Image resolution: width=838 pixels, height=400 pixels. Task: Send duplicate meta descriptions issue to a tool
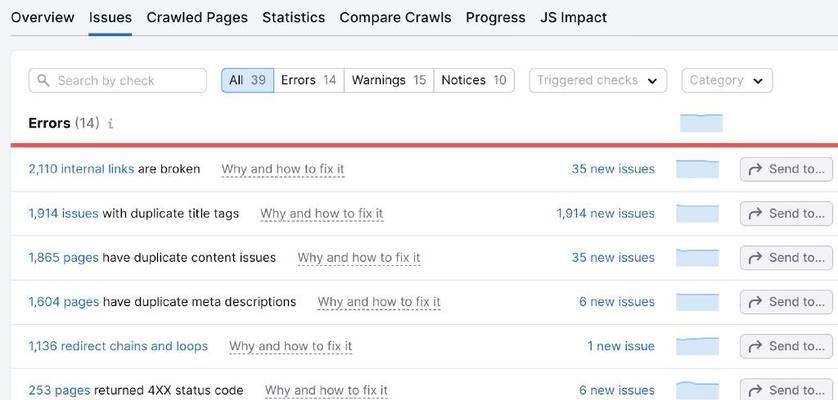click(786, 302)
